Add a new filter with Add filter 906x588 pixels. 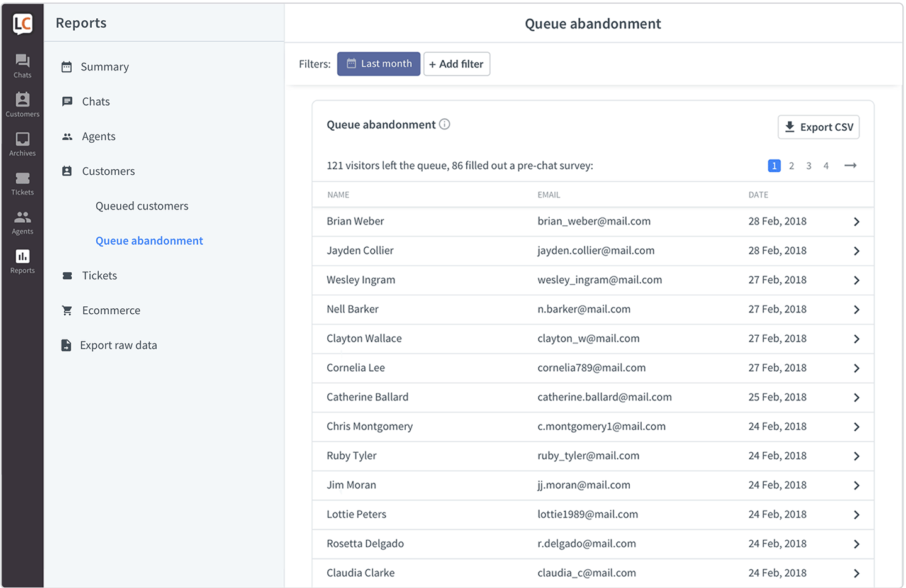pyautogui.click(x=457, y=64)
